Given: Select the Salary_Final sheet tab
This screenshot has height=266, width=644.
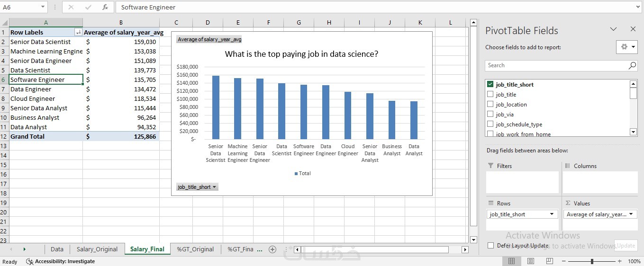Looking at the screenshot, I should 147,249.
